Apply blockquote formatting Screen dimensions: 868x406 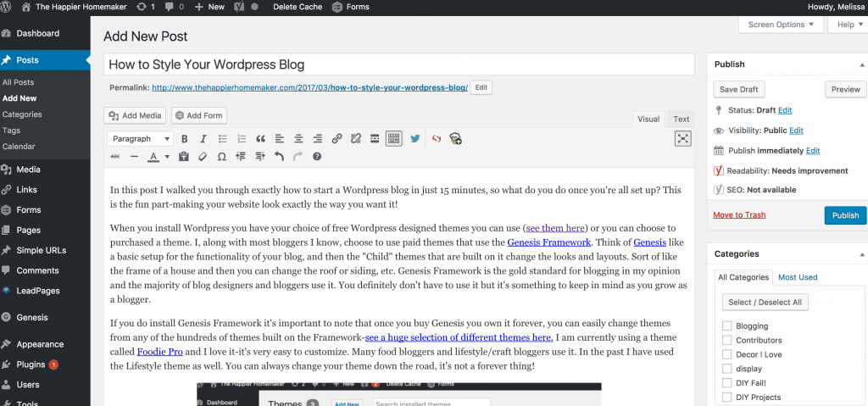point(261,139)
